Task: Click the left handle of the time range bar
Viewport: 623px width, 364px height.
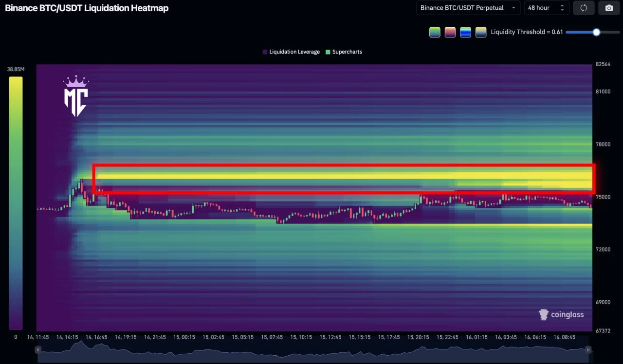Action: pos(38,349)
